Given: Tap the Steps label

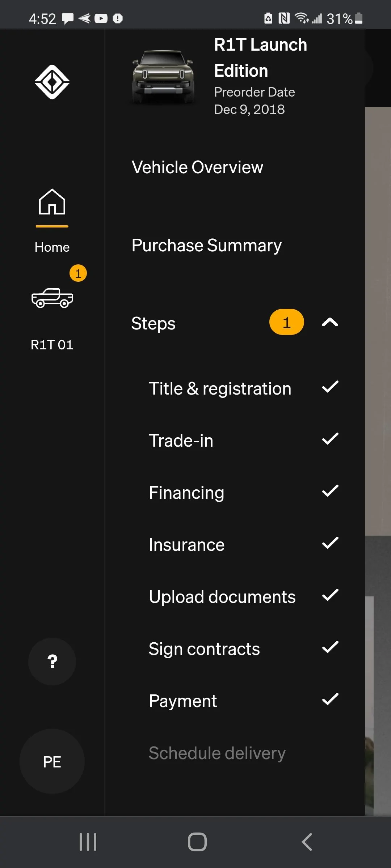Looking at the screenshot, I should (x=153, y=323).
